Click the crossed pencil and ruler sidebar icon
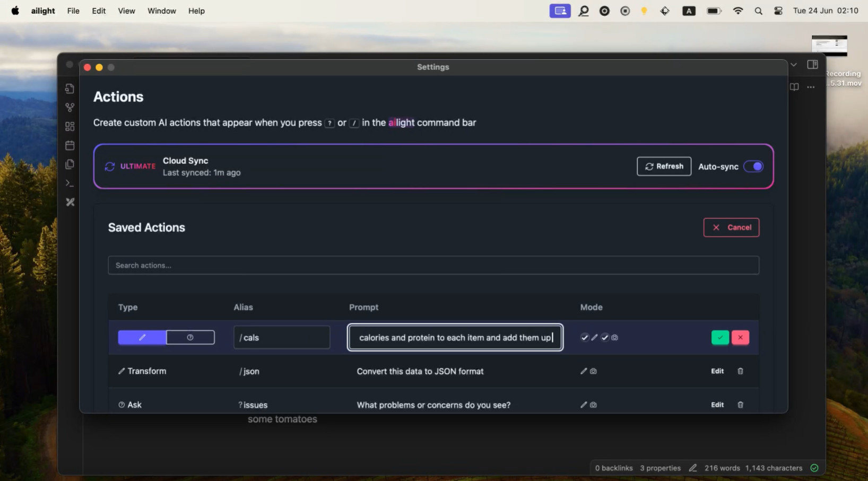The image size is (868, 481). [70, 202]
